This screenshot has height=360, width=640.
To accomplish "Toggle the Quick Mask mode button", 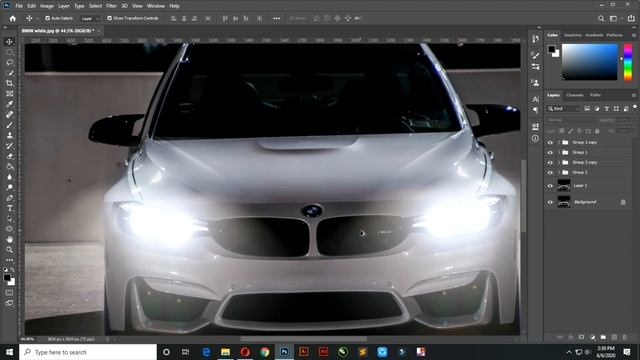I will 9,293.
